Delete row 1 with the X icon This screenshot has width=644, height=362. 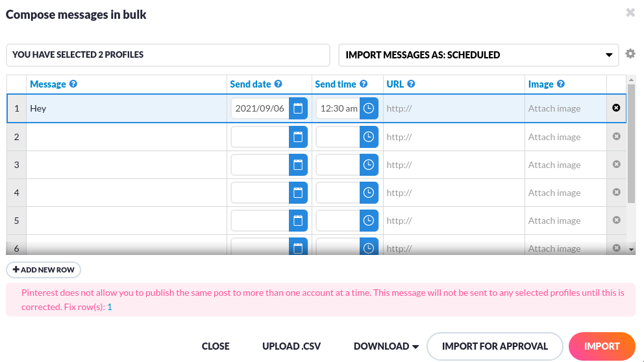(x=616, y=108)
